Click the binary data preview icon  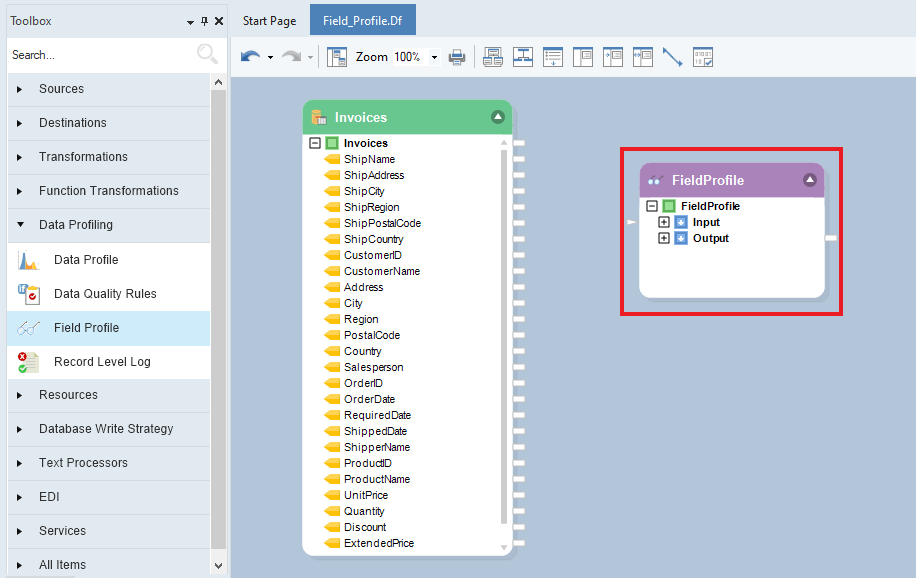tap(703, 57)
